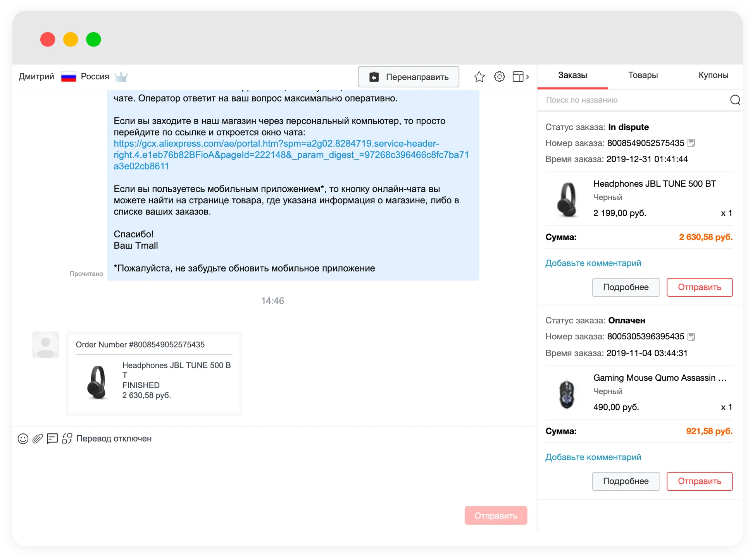
Task: Copy order number 8008549052575435 icon
Action: pos(691,143)
